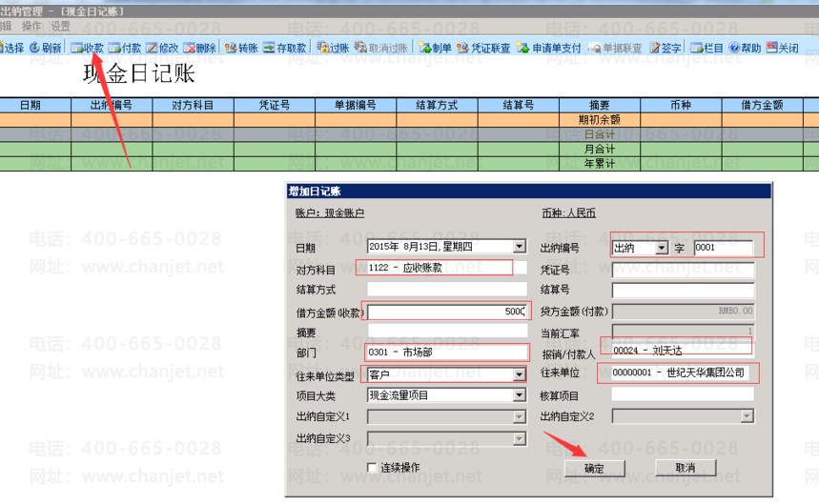Image resolution: width=819 pixels, height=504 pixels.
Task: Click the 结算号 column header
Action: (x=518, y=105)
